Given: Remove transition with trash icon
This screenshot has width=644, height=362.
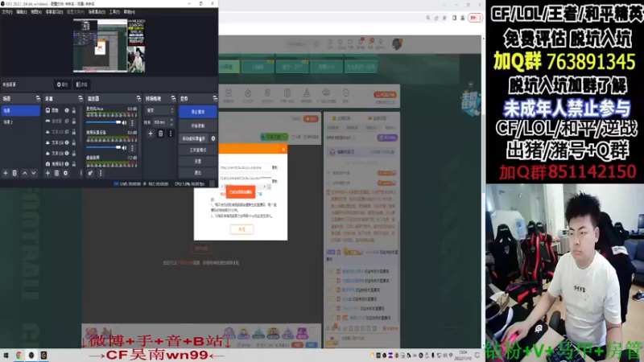Looking at the screenshot, I should point(160,134).
